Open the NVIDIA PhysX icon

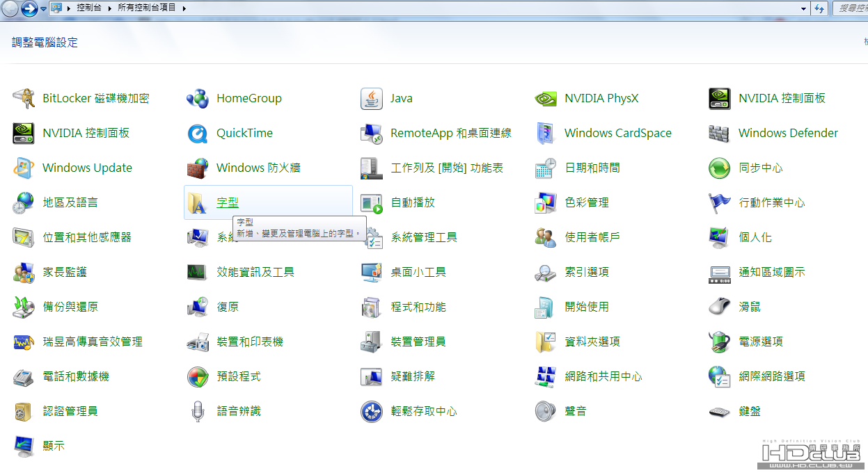546,99
